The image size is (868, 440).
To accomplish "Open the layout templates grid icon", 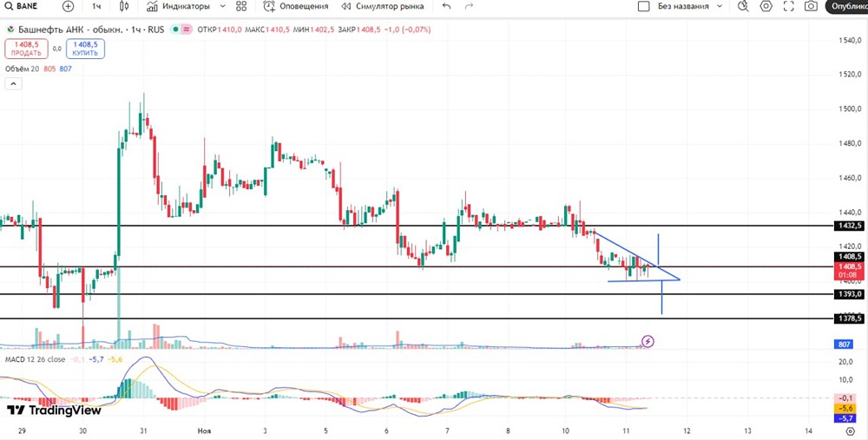I will [241, 7].
